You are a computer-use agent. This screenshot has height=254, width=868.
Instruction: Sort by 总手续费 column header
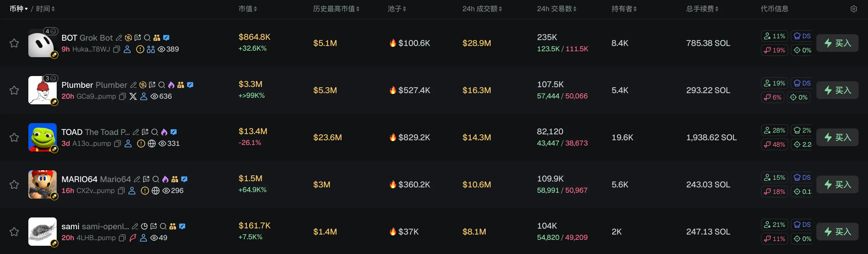(x=702, y=9)
